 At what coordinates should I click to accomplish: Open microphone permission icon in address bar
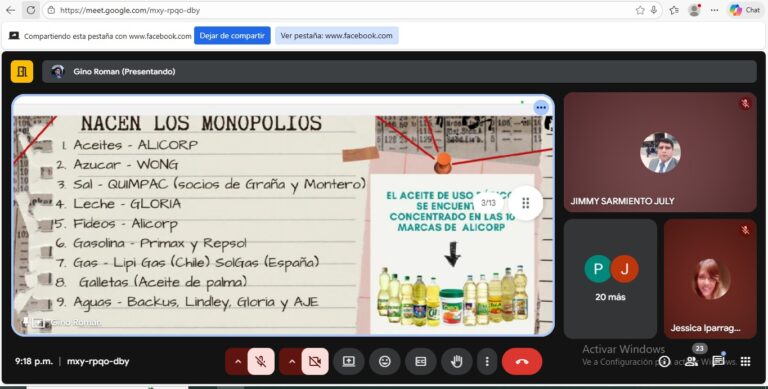pyautogui.click(x=653, y=10)
